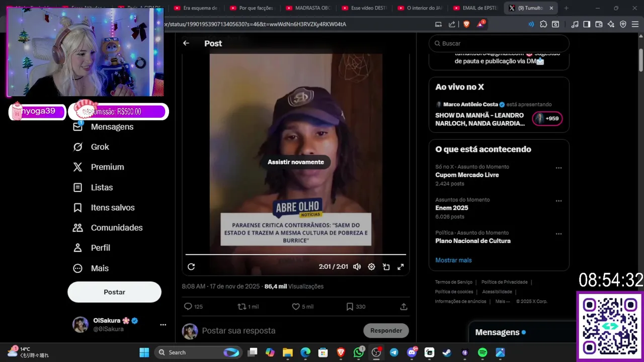Open Brave Wallet icon
644x362 pixels.
pyautogui.click(x=599, y=24)
